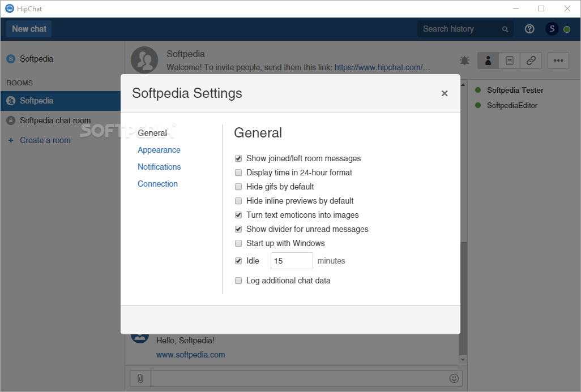Click the HipChat title bar logo
The image size is (581, 392).
pyautogui.click(x=9, y=8)
